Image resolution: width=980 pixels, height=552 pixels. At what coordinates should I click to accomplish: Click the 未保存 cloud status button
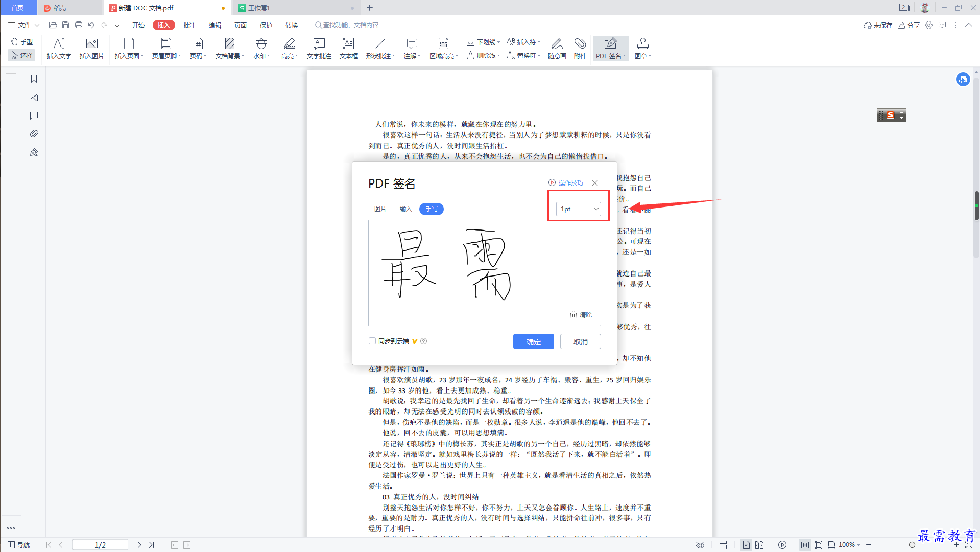(x=878, y=25)
